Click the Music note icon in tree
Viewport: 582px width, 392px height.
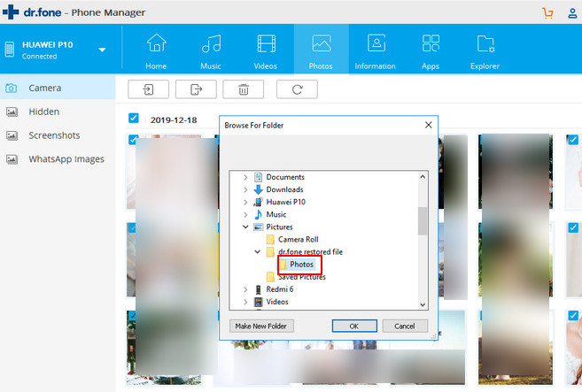258,214
